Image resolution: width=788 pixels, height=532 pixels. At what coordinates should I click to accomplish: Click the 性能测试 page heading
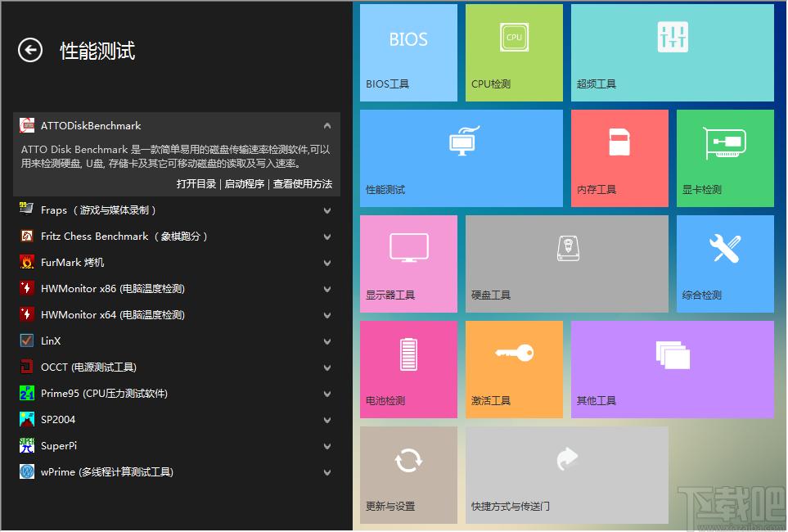point(97,51)
